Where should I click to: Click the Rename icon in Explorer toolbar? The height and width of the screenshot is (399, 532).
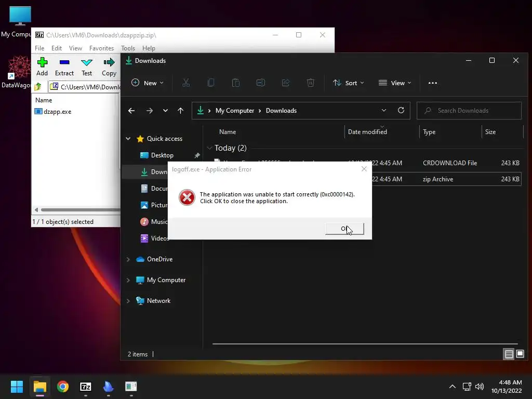[x=261, y=83]
